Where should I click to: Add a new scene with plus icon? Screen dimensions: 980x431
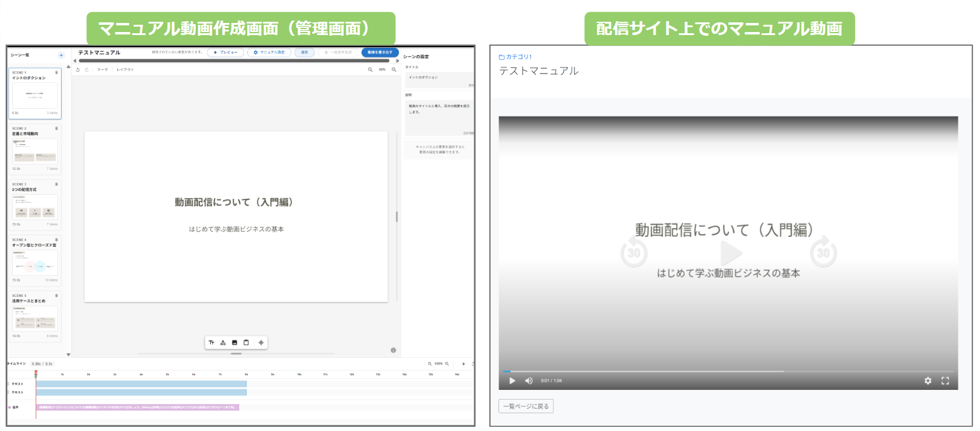[61, 55]
